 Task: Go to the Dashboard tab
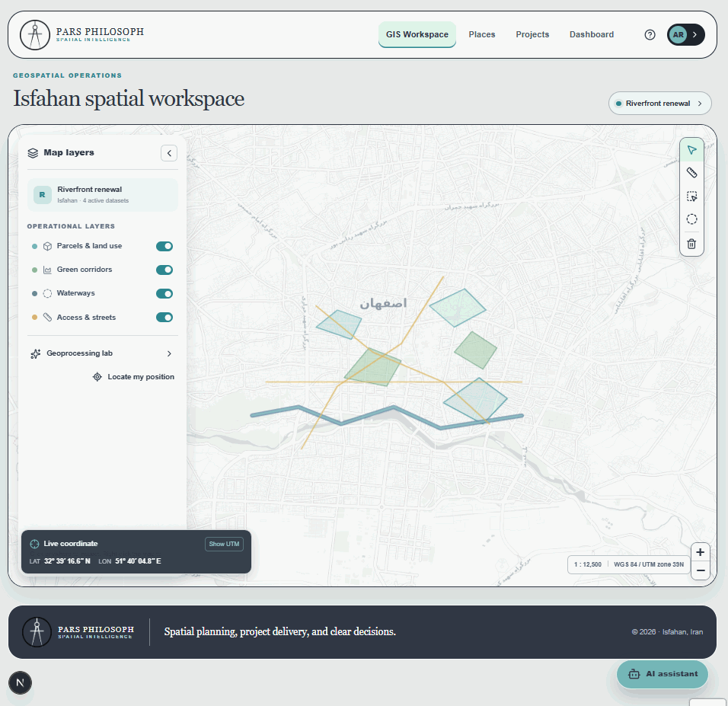pos(592,34)
